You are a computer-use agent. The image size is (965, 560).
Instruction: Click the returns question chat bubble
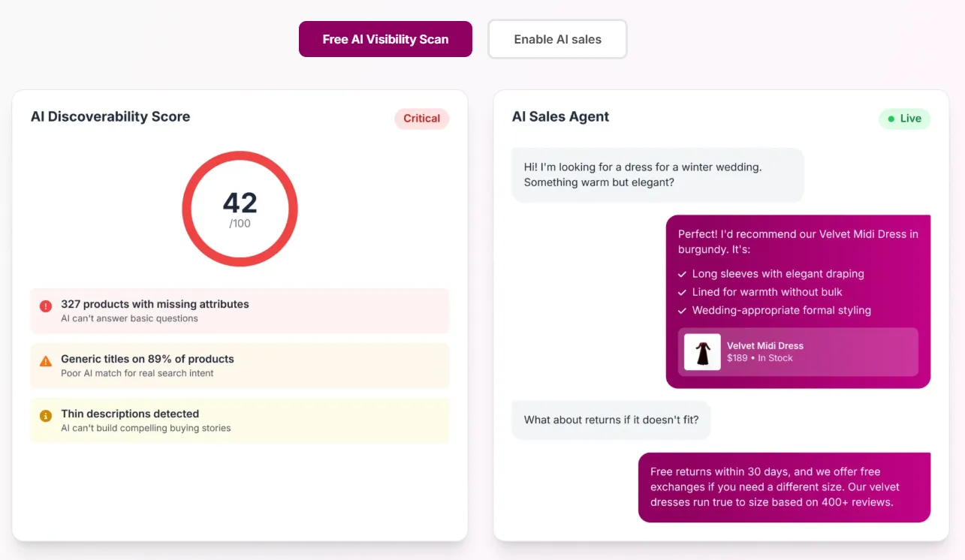coord(611,420)
